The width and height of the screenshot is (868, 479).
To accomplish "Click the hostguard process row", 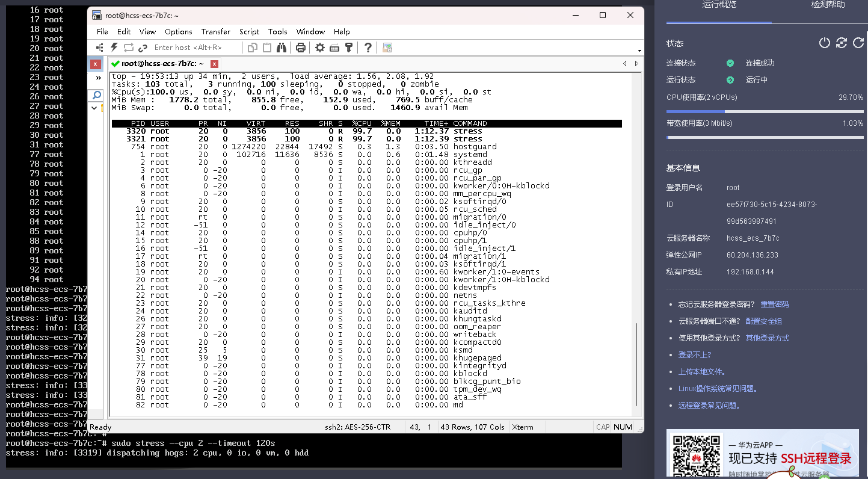I will coord(366,147).
